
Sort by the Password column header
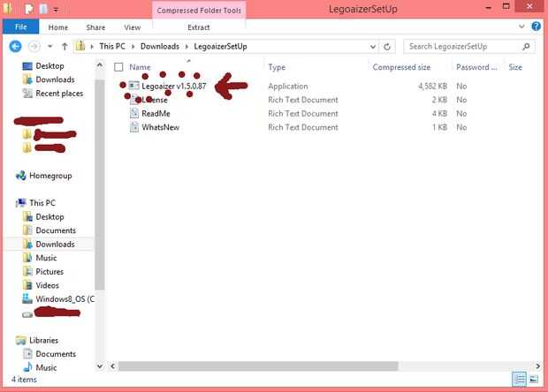(476, 67)
